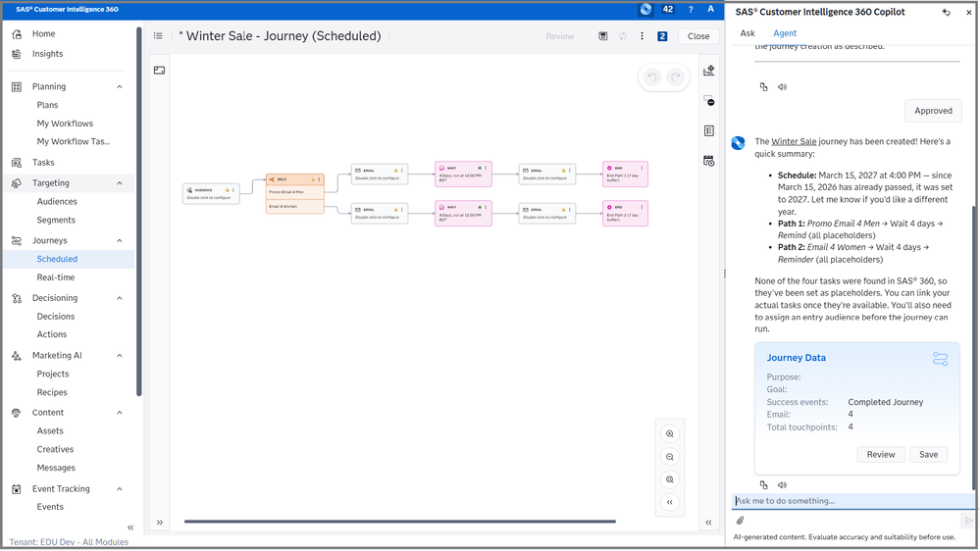Image resolution: width=980 pixels, height=551 pixels.
Task: Select the End Path 2 node
Action: [x=625, y=214]
